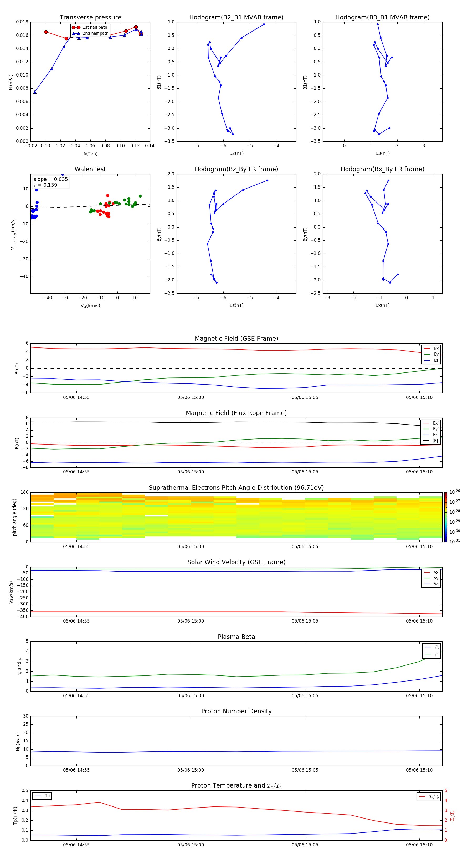Click the 'slope = 0.035' annotation
This screenshot has width=473, height=868.
(x=51, y=179)
